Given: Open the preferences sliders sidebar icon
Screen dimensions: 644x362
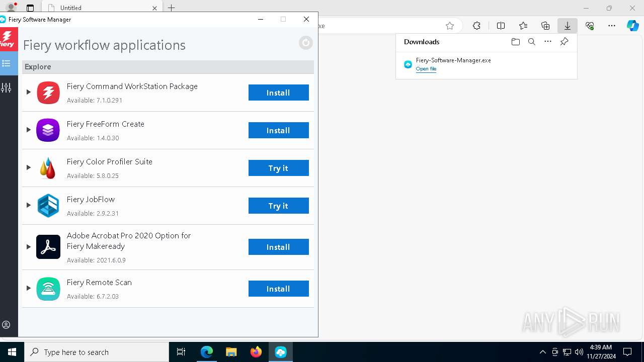Looking at the screenshot, I should click(7, 87).
